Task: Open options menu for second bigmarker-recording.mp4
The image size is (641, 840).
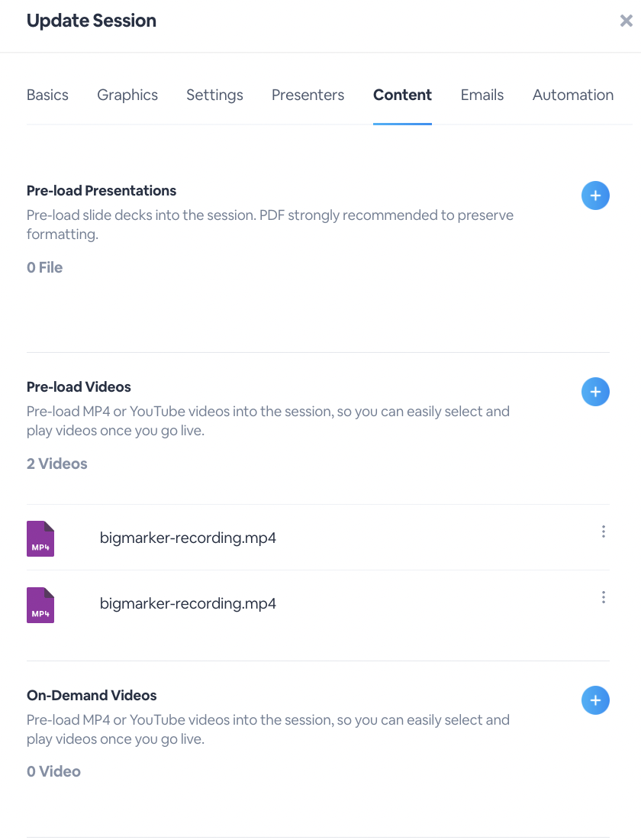Action: 604,597
